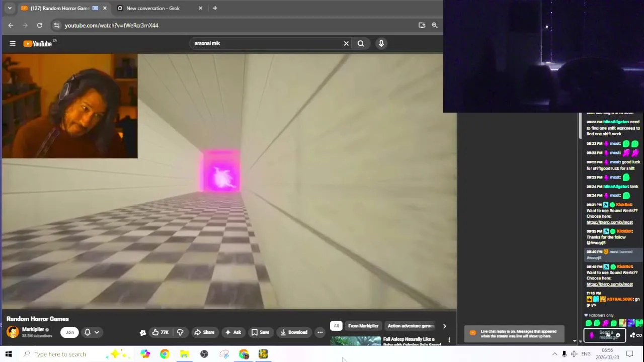Close the Random Horror Games tab

(x=105, y=8)
